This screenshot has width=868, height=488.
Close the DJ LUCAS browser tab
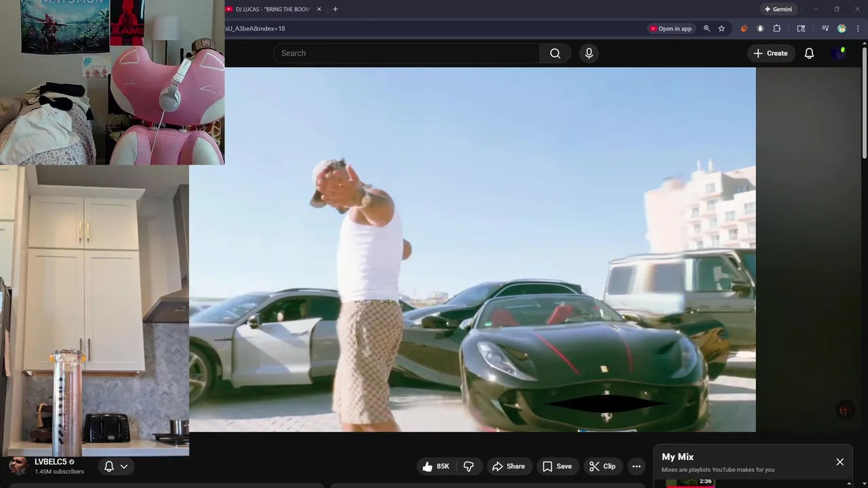click(x=319, y=9)
